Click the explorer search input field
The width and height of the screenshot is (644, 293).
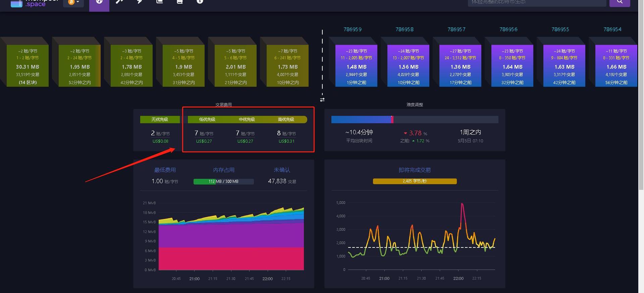537,3
